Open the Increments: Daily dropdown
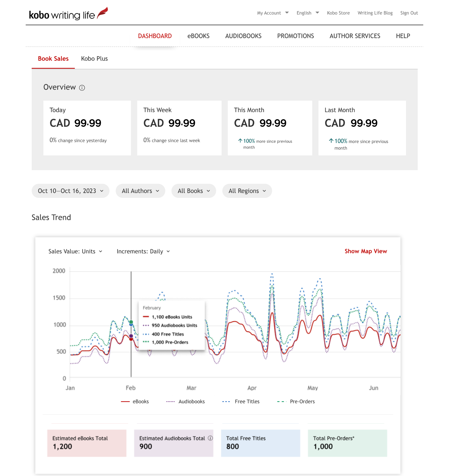This screenshot has height=476, width=450. click(143, 251)
